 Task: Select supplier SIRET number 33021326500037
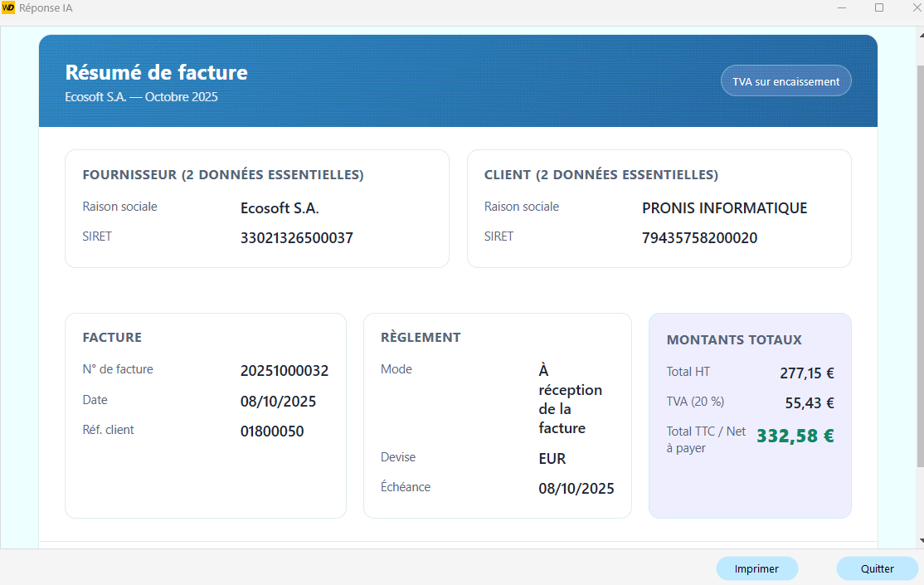pyautogui.click(x=296, y=238)
